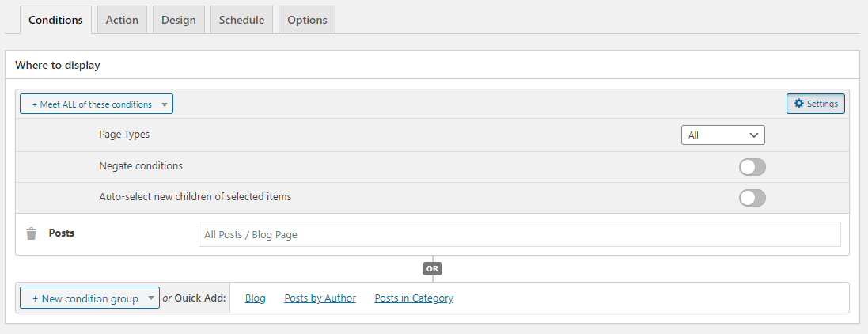Delete the Posts condition with trash icon

point(32,233)
